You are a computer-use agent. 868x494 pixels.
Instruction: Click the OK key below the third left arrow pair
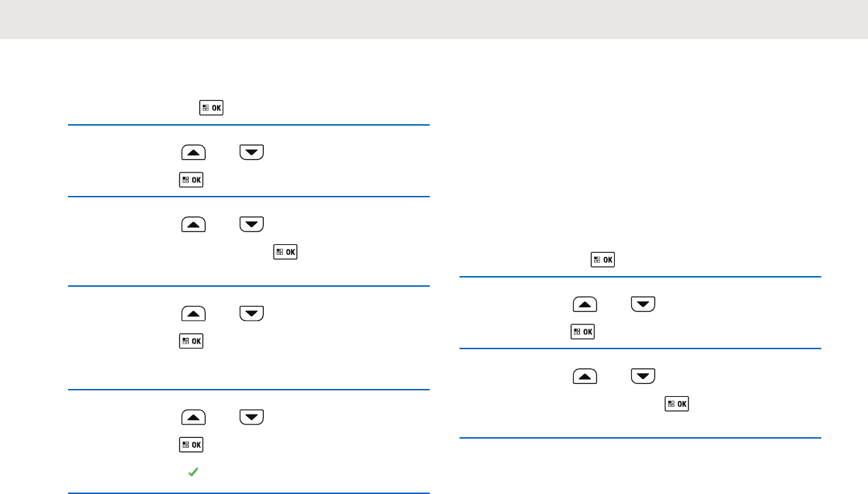193,341
